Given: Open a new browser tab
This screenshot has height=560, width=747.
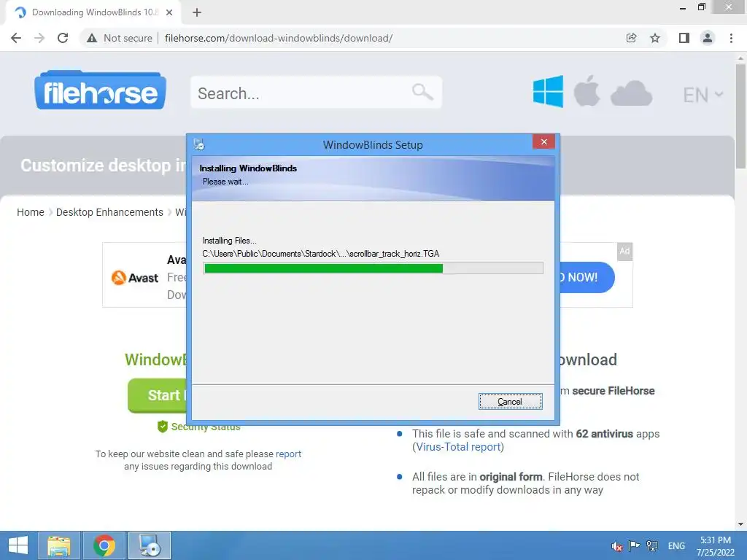Looking at the screenshot, I should (x=197, y=12).
